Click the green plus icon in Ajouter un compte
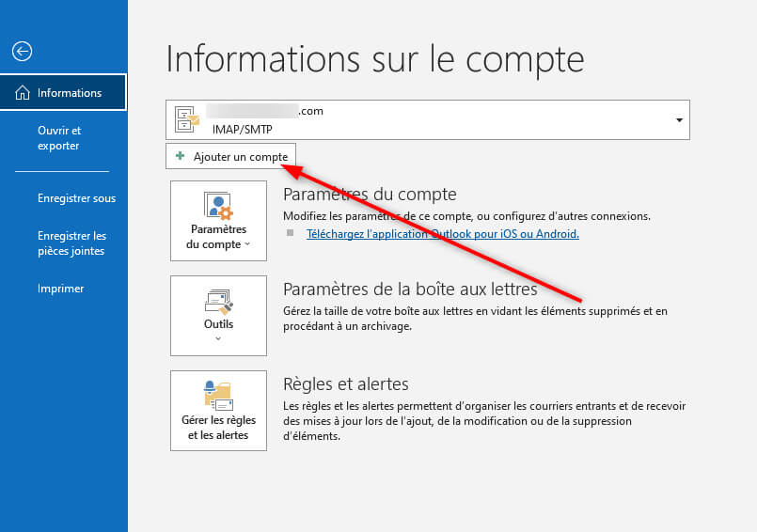Image resolution: width=757 pixels, height=532 pixels. click(x=180, y=156)
